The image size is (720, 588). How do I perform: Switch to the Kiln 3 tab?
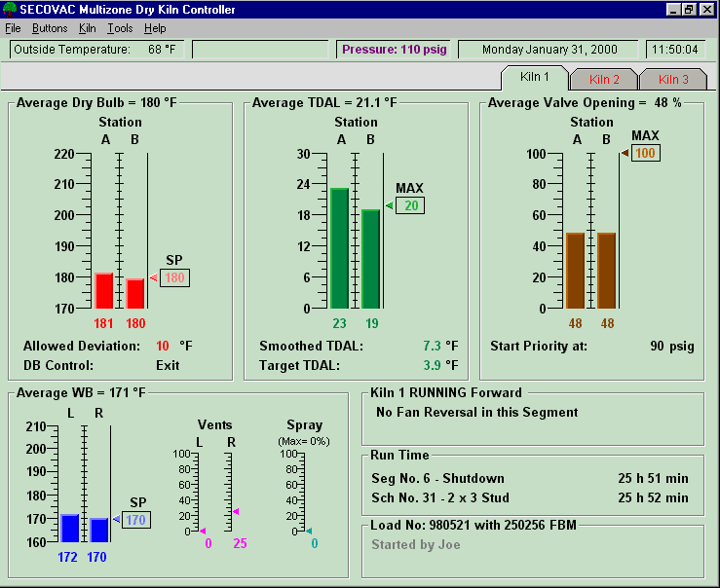(x=673, y=80)
